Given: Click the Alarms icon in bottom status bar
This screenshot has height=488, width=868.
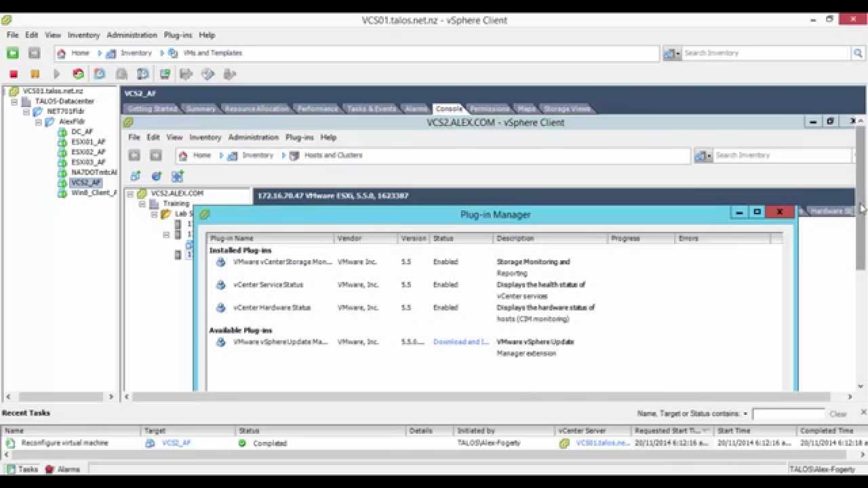Looking at the screenshot, I should coord(50,469).
